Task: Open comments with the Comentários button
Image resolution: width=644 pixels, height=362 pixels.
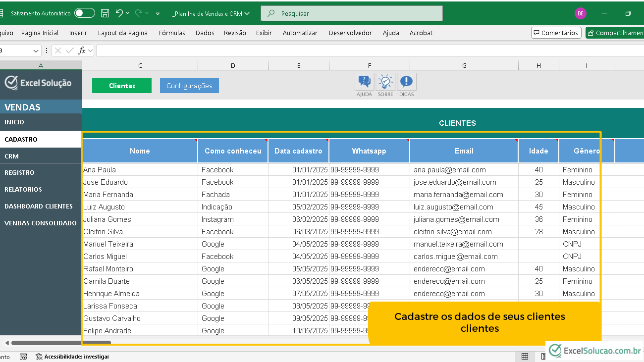Action: (555, 33)
